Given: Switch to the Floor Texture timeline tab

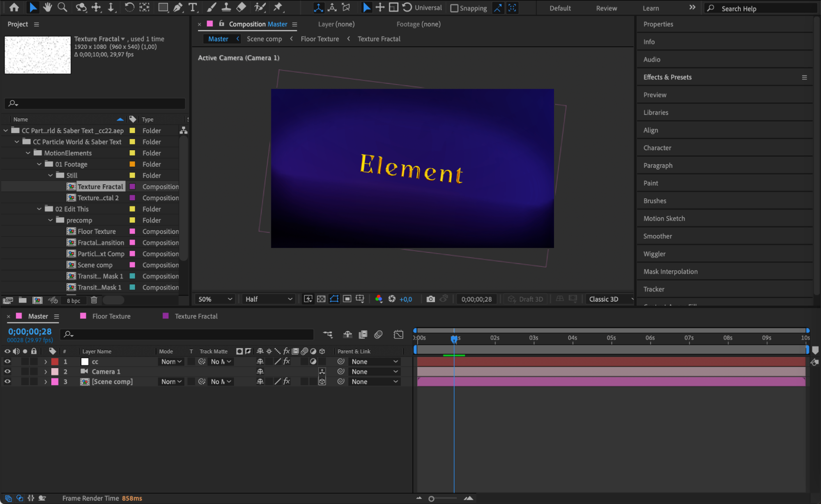Looking at the screenshot, I should [111, 316].
